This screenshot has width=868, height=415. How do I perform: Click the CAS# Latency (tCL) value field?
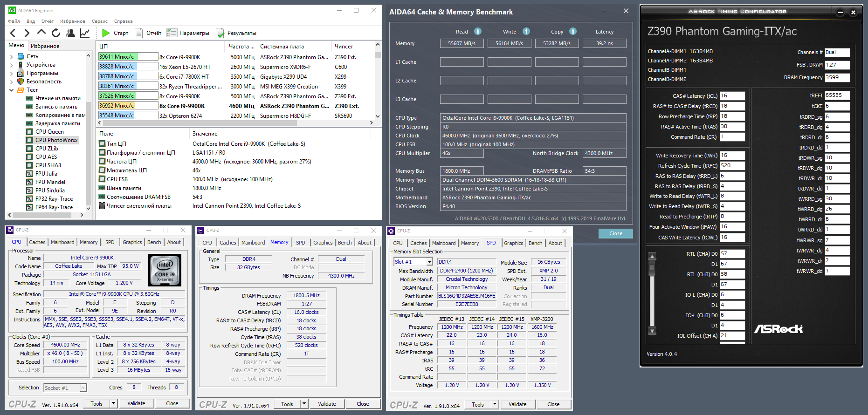[x=732, y=96]
